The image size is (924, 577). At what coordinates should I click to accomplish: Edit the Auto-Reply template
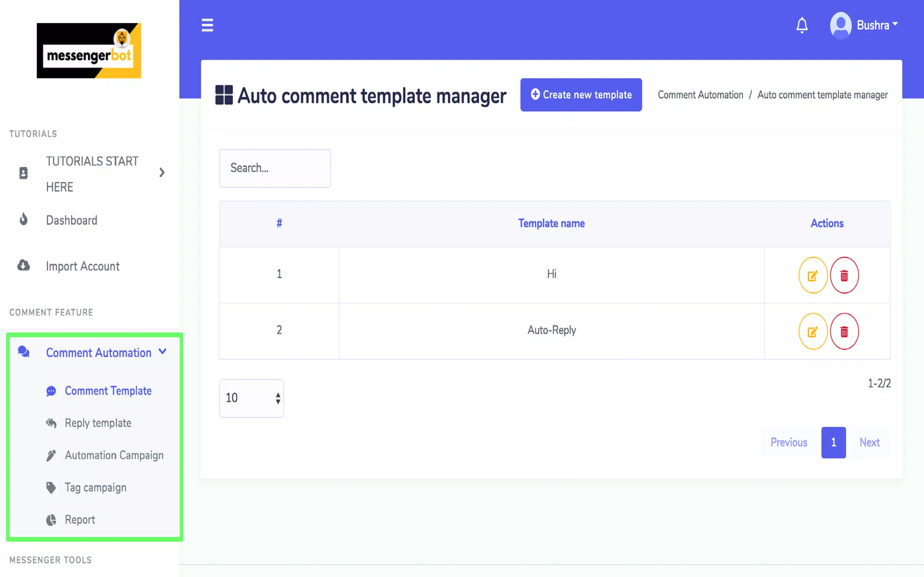click(x=813, y=331)
